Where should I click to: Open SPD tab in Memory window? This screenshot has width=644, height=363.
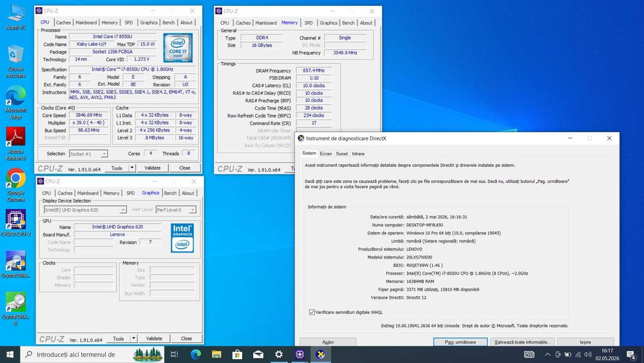[308, 23]
